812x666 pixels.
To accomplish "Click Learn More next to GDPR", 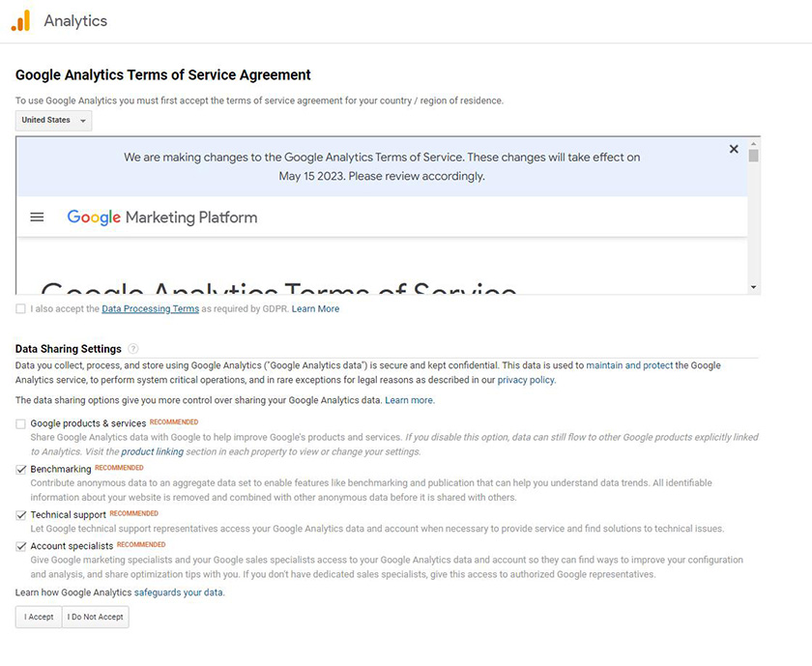I will coord(315,308).
